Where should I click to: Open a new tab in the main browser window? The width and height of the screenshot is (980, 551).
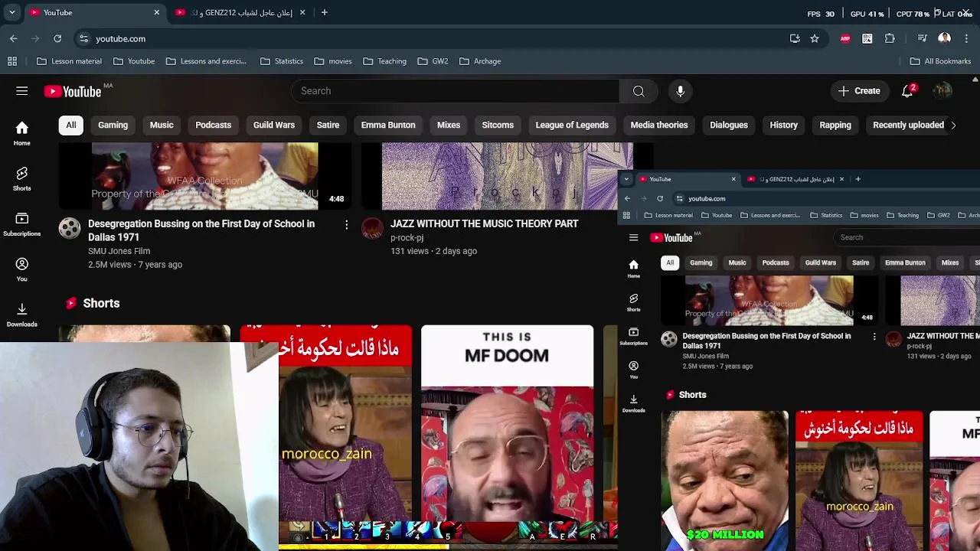(325, 12)
